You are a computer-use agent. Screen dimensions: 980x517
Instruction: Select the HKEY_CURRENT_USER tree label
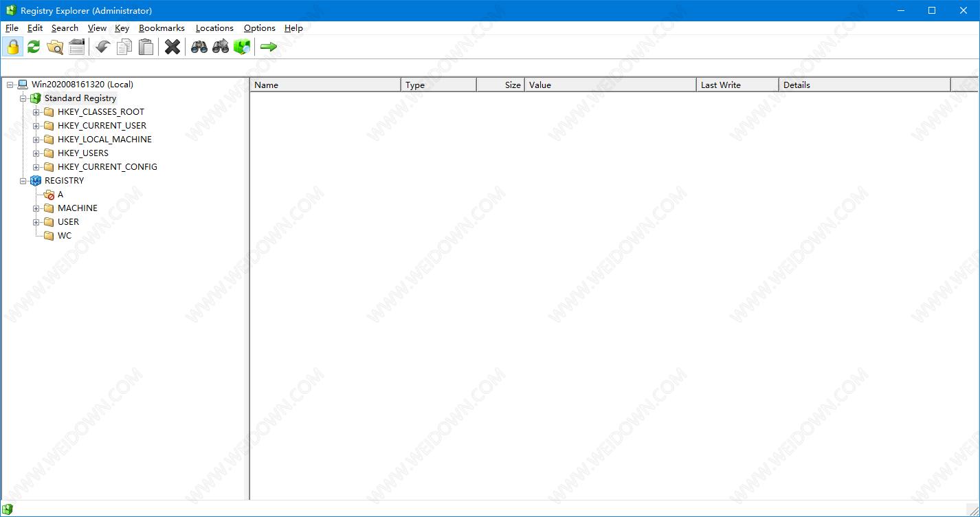pos(102,126)
